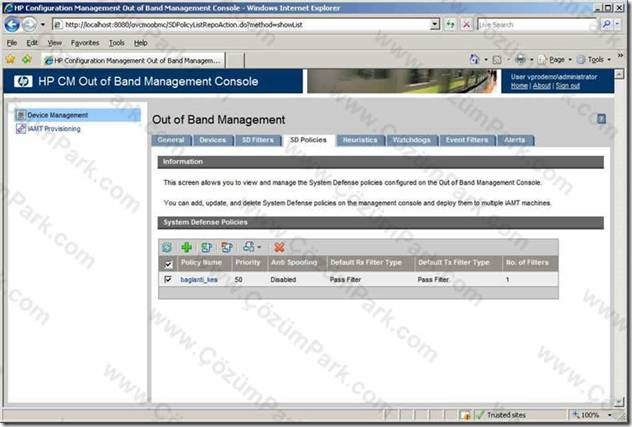Viewport: 632px width, 427px height.
Task: Open the policy toolbar icon's dropdown arrow
Action: click(x=259, y=247)
